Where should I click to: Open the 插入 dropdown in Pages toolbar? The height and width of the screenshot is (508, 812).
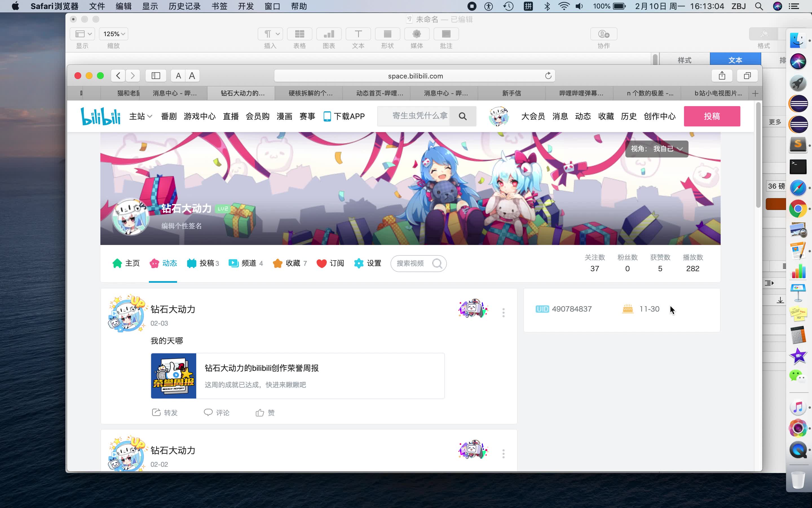point(270,34)
